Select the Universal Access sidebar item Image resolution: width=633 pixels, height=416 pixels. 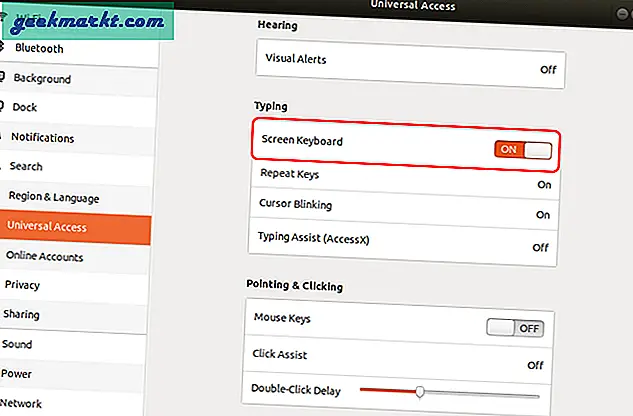(47, 227)
